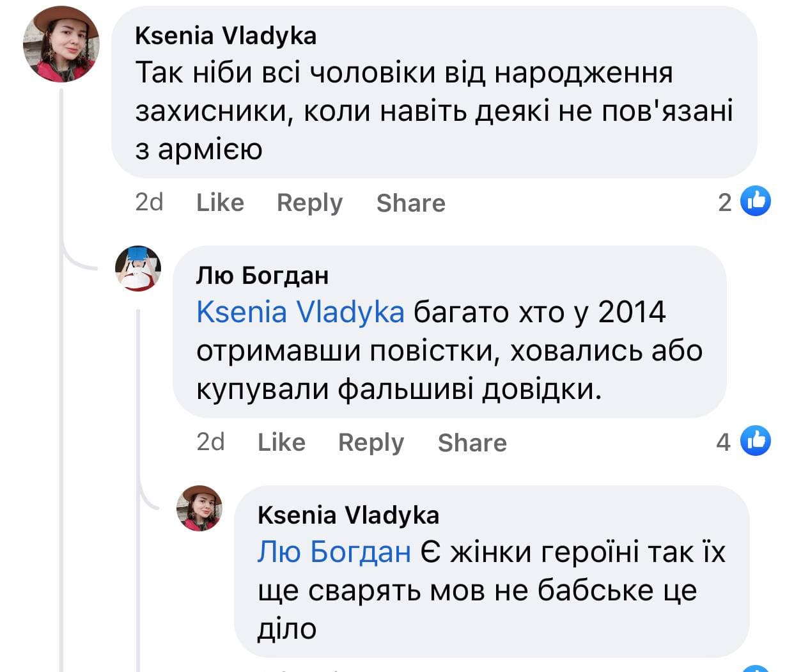The height and width of the screenshot is (672, 794).
Task: Click like reaction icon showing 2 likes
Action: point(756,201)
